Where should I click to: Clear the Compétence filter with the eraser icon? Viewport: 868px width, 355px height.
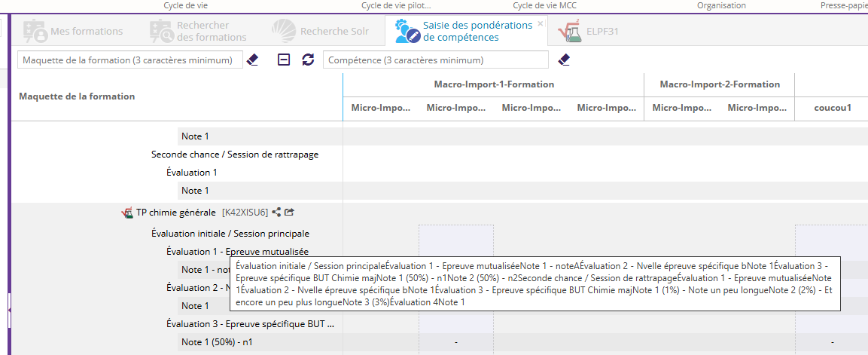(x=564, y=60)
